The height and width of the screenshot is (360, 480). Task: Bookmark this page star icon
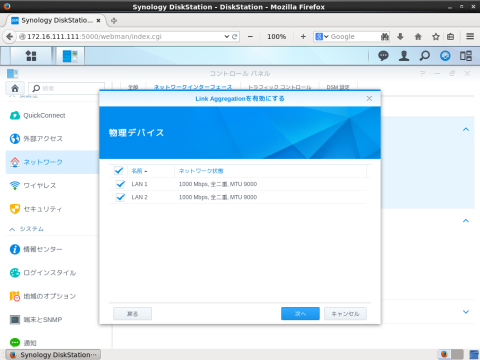[436, 37]
